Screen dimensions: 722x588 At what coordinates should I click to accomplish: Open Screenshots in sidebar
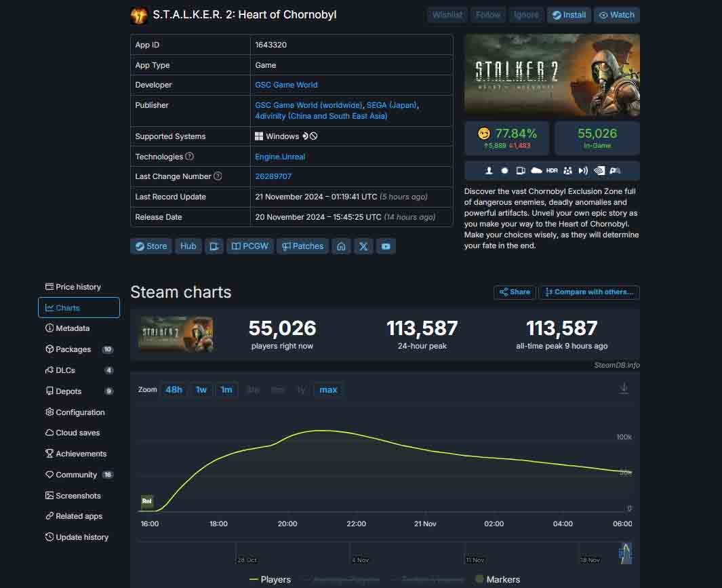coord(79,495)
